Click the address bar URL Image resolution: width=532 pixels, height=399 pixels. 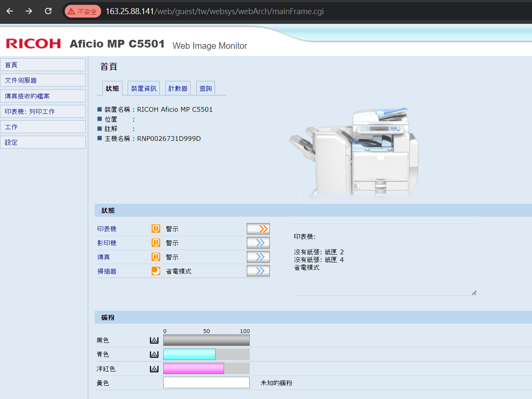215,12
